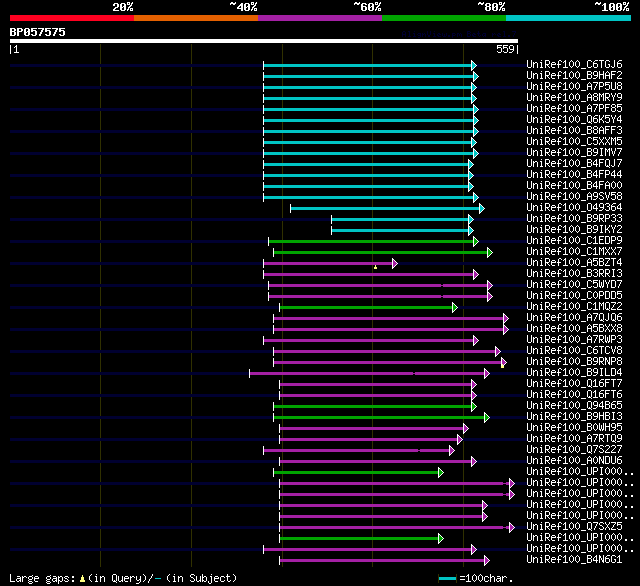640x586 pixels.
Task: Click the cyan ~100% legend segment
Action: (569, 18)
